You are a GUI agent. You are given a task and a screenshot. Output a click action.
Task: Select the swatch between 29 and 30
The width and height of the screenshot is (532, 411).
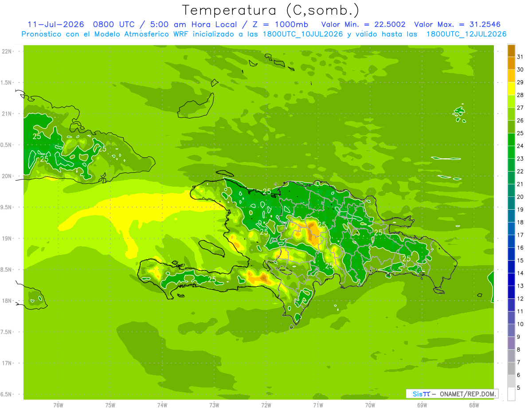point(511,76)
